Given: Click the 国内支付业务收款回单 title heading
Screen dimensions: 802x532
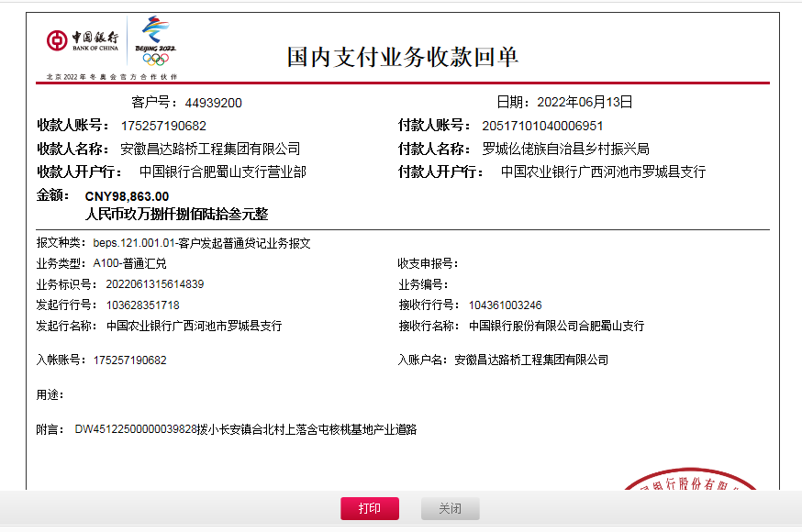Looking at the screenshot, I should tap(402, 57).
